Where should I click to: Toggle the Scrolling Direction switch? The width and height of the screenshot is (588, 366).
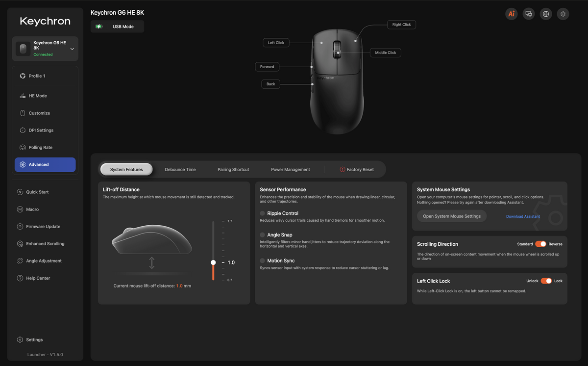click(x=540, y=244)
